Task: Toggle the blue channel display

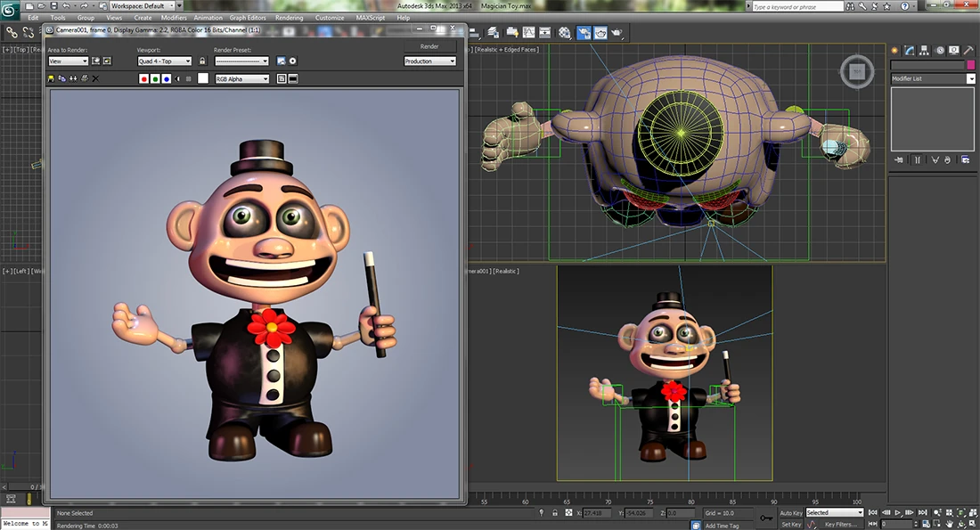Action: [166, 78]
